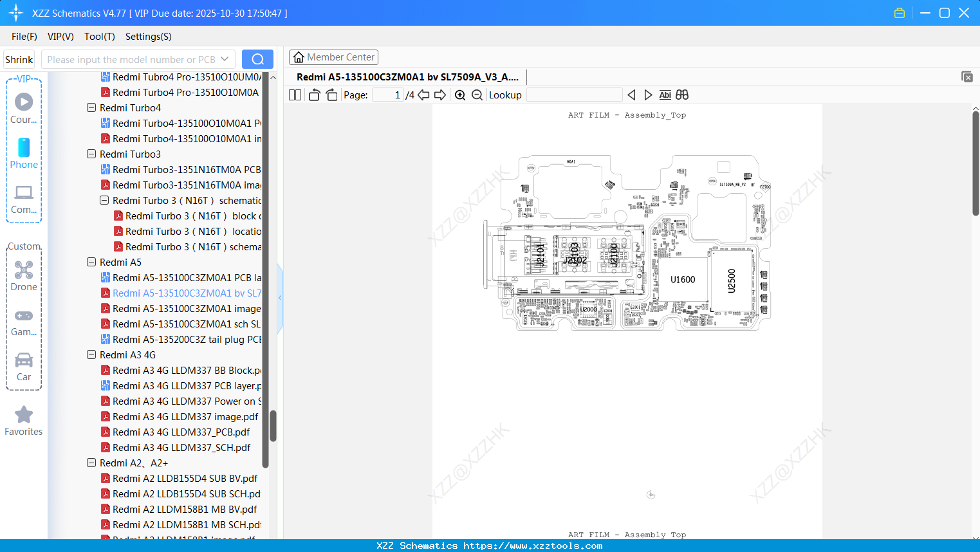Collapse the left panel via side handle
The height and width of the screenshot is (552, 980).
280,298
